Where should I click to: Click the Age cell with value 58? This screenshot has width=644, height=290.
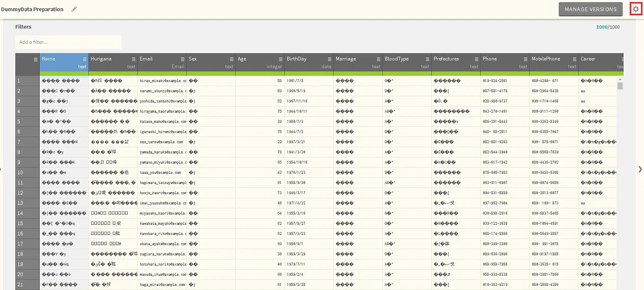[x=260, y=81]
